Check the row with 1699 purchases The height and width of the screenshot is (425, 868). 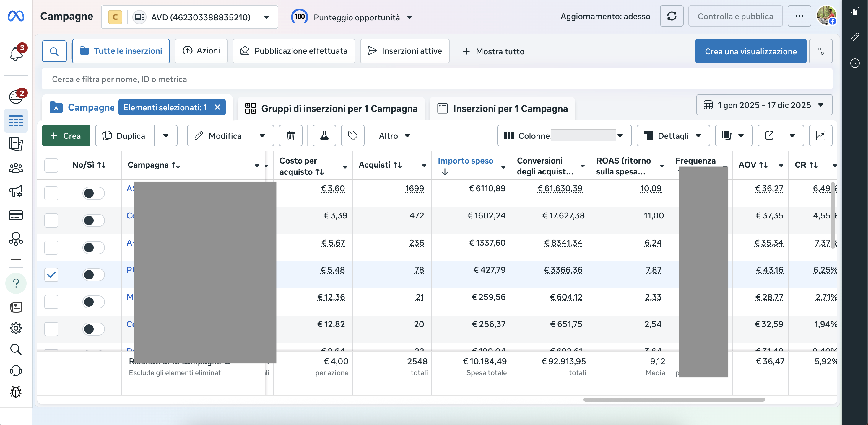[x=51, y=193]
